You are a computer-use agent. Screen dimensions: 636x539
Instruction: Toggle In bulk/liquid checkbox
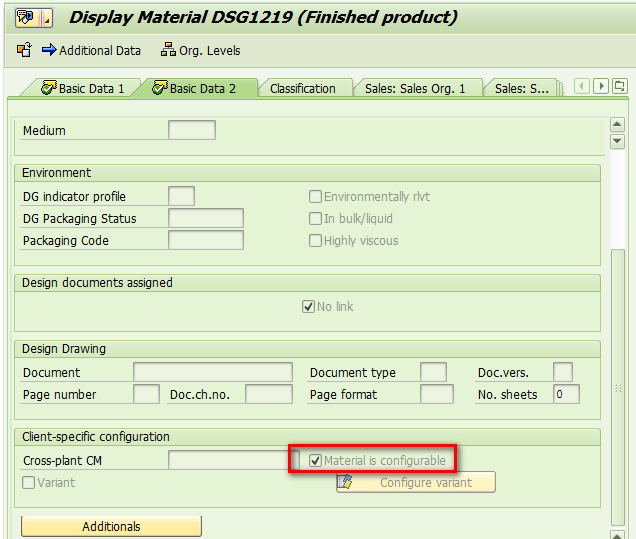(x=315, y=219)
